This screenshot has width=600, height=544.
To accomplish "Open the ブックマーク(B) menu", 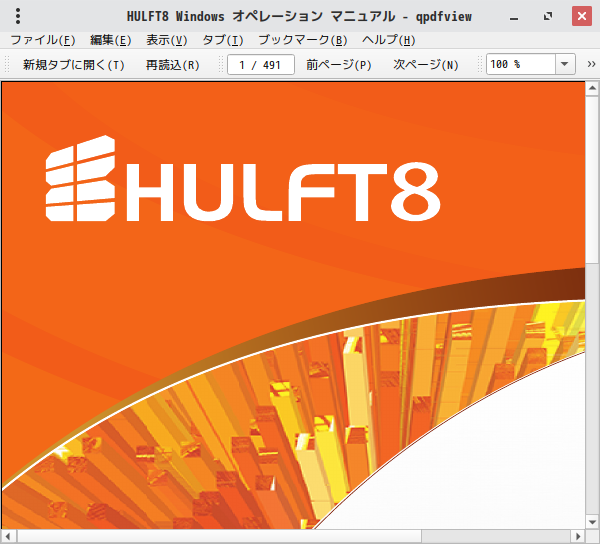I will click(x=303, y=40).
